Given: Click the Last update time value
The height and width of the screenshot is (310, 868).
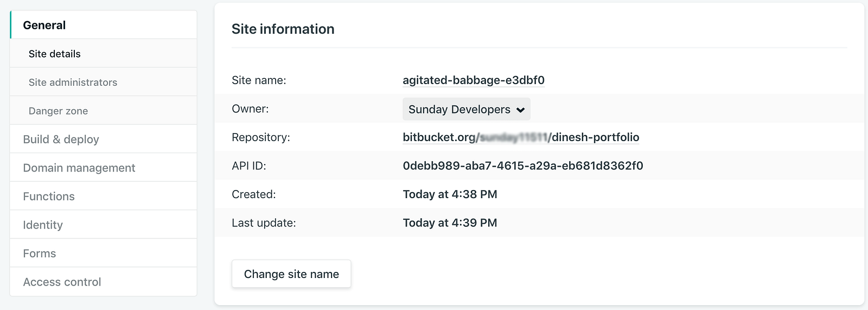Looking at the screenshot, I should 450,223.
